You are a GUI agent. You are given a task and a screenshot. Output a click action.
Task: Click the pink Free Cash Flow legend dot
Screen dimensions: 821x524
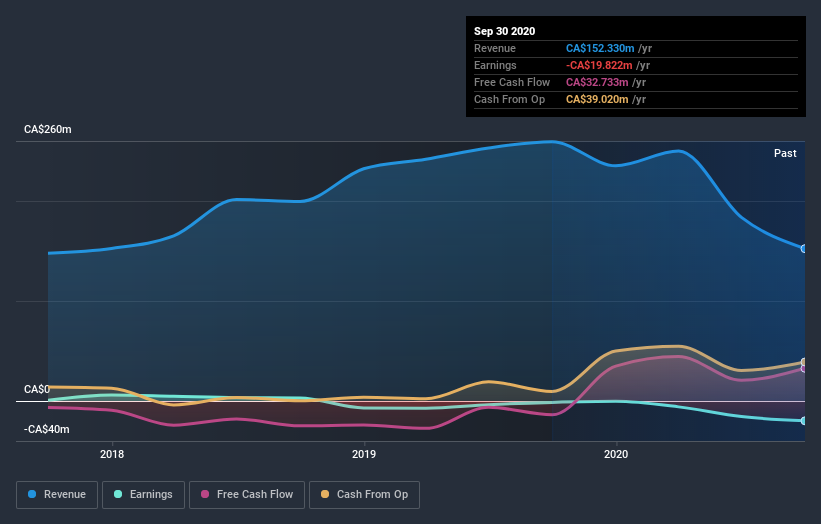[205, 494]
